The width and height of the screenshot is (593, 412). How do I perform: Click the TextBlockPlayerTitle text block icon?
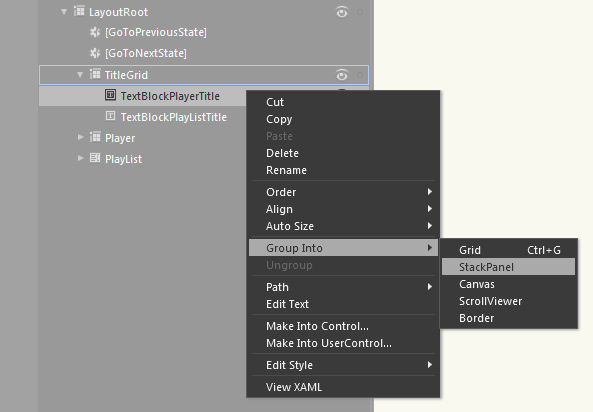pos(110,95)
